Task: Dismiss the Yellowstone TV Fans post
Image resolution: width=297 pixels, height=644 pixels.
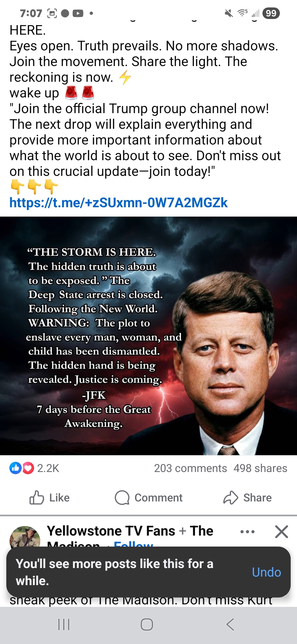Action: pyautogui.click(x=282, y=531)
